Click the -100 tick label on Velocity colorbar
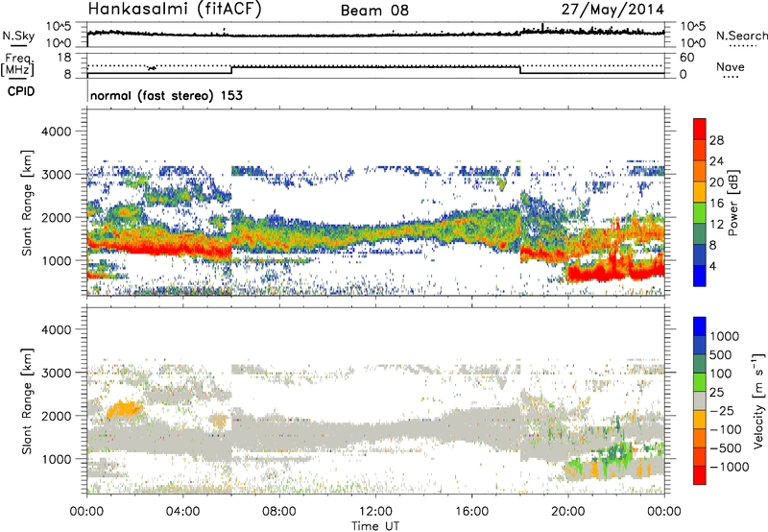 (x=726, y=429)
